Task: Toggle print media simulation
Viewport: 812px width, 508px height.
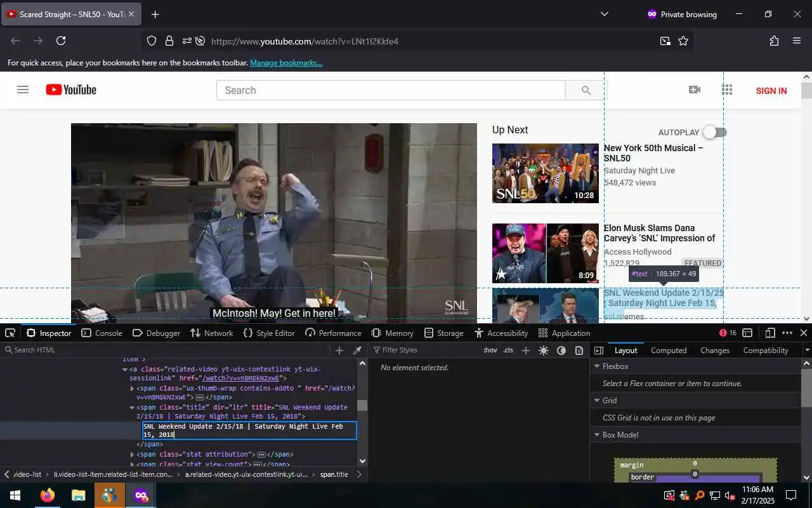Action: coord(579,350)
